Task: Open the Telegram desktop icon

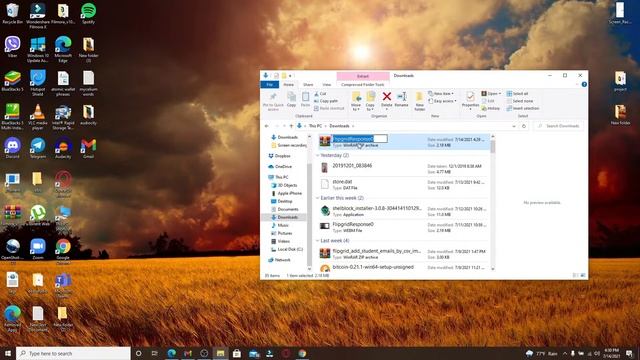Action: pos(38,148)
